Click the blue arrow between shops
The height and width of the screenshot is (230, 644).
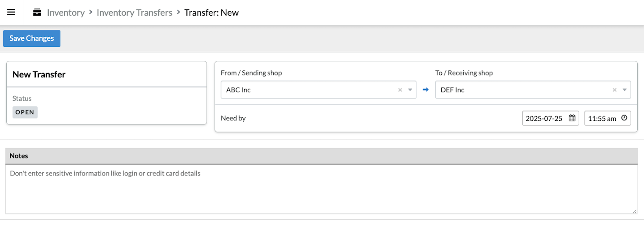click(426, 89)
